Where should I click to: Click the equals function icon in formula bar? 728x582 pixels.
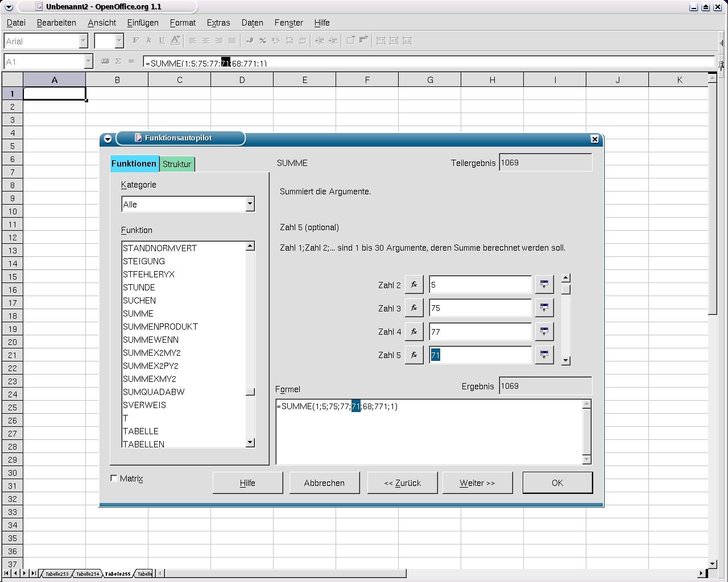(131, 61)
